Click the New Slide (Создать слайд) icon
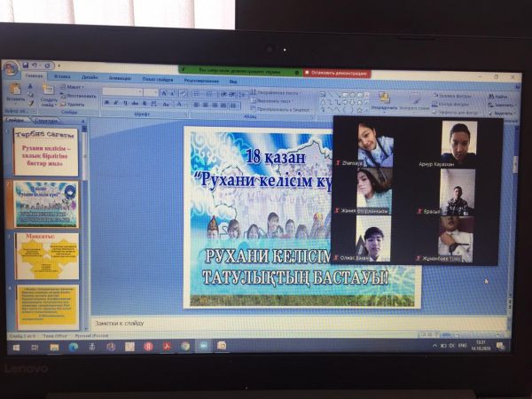532x399 pixels. click(48, 92)
